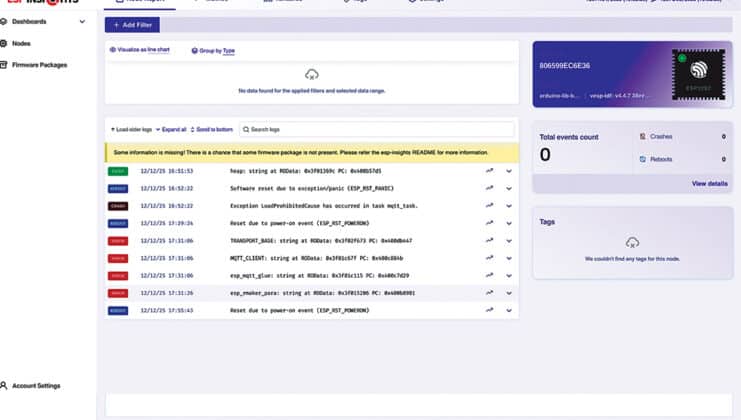Open the 'line chart' visualization dropdown
Screen dimensions: 741x420
[158, 50]
